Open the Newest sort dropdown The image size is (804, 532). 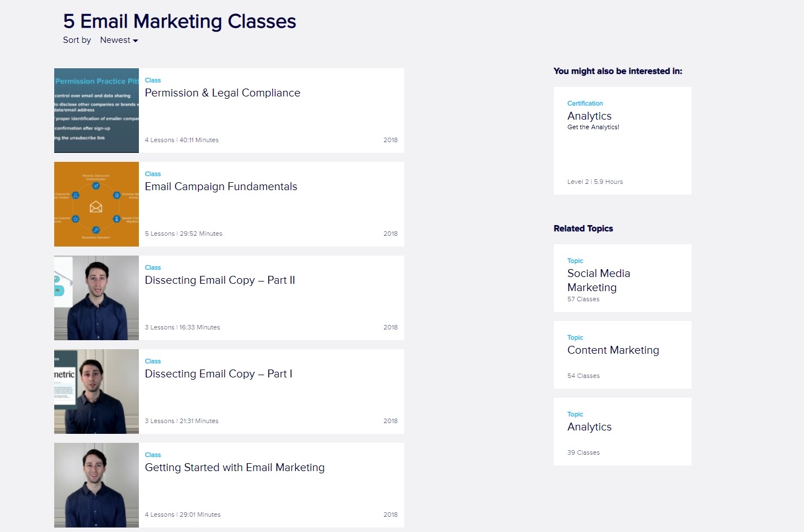(x=119, y=40)
